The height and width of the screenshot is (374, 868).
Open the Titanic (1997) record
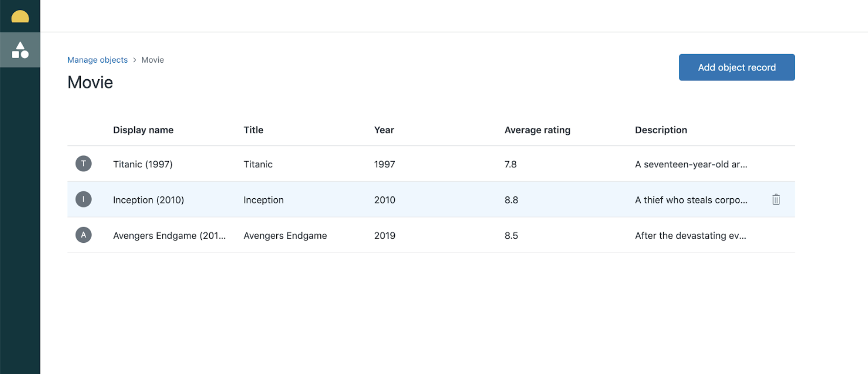point(143,164)
